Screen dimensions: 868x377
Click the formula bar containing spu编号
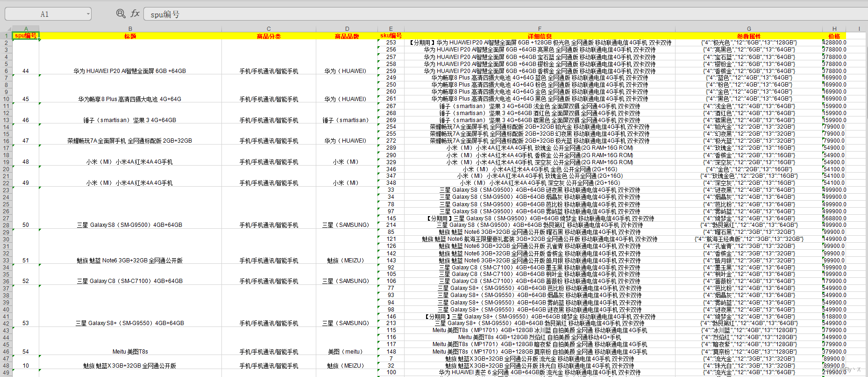(505, 14)
